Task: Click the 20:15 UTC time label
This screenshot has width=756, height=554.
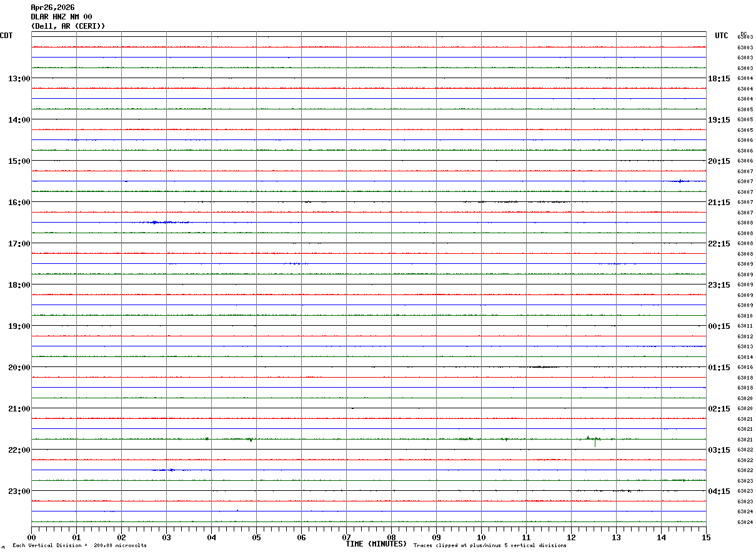Action: 719,161
